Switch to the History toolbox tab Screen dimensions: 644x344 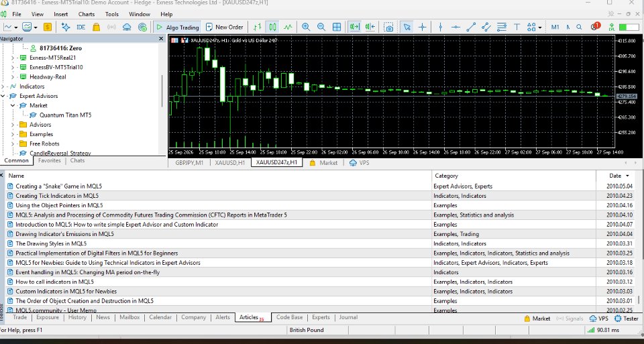(77, 317)
